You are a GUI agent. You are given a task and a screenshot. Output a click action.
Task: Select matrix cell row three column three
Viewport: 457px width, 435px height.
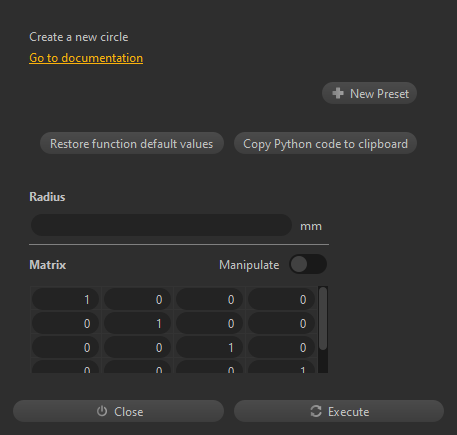[209, 347]
